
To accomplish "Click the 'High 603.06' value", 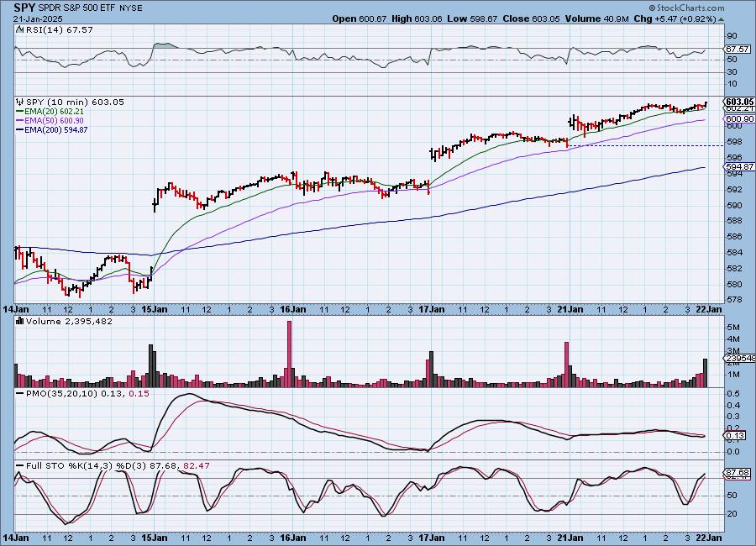I will [x=417, y=18].
